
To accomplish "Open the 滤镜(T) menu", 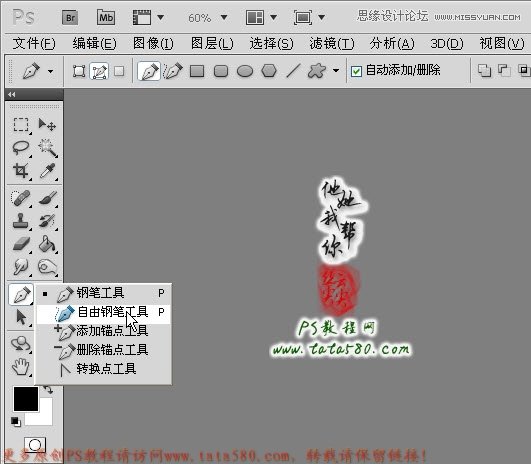I will (332, 44).
